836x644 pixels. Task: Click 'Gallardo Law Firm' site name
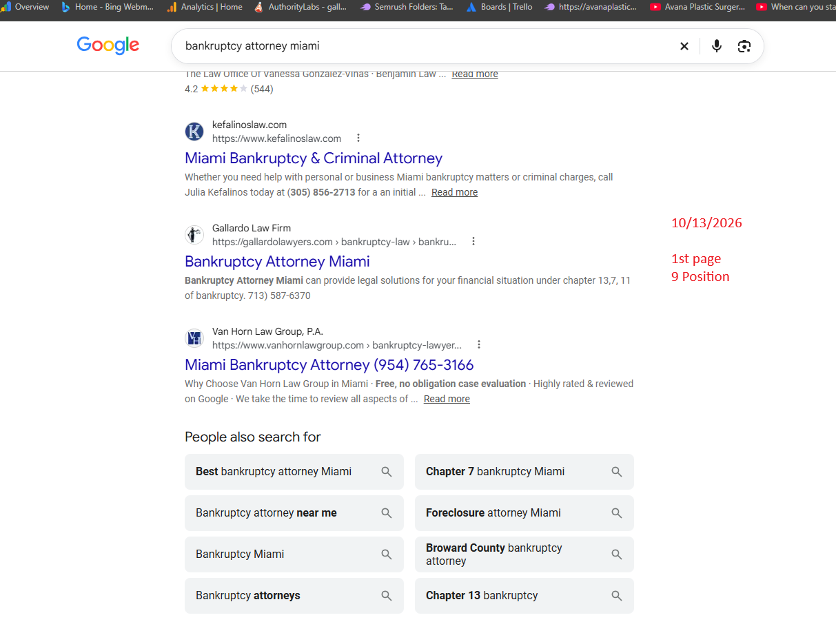tap(252, 228)
